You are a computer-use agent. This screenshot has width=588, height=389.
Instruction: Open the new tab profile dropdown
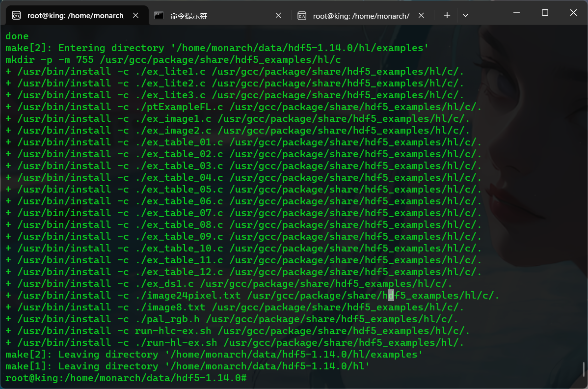(x=465, y=15)
